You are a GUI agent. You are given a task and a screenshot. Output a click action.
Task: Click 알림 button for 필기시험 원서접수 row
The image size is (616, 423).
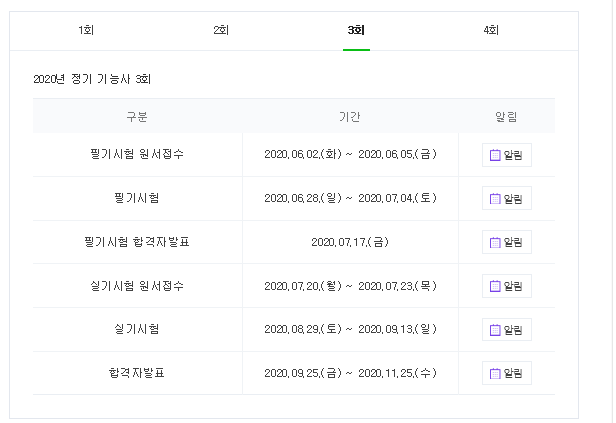(x=507, y=155)
